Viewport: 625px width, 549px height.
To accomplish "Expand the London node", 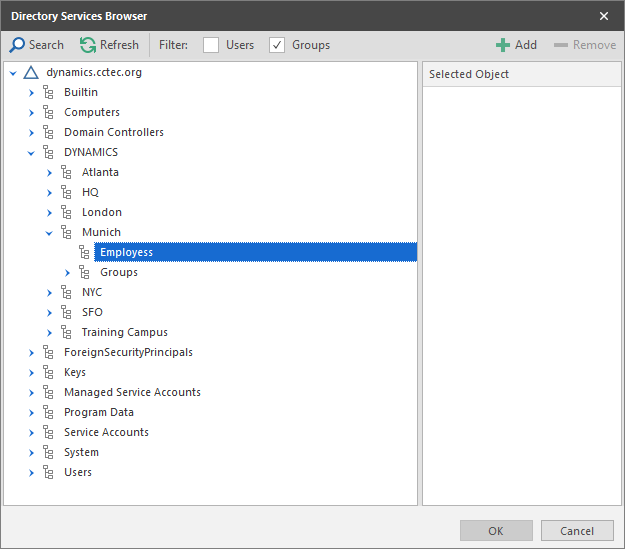I will [49, 213].
